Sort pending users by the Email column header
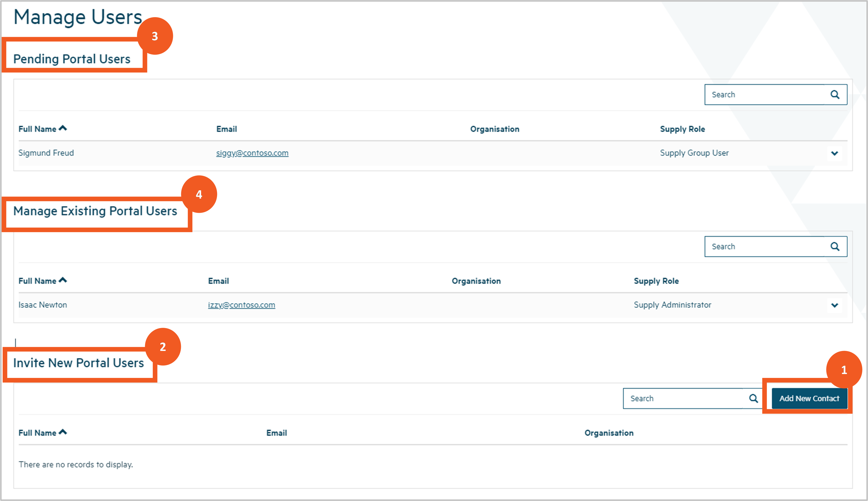This screenshot has height=501, width=868. click(226, 129)
